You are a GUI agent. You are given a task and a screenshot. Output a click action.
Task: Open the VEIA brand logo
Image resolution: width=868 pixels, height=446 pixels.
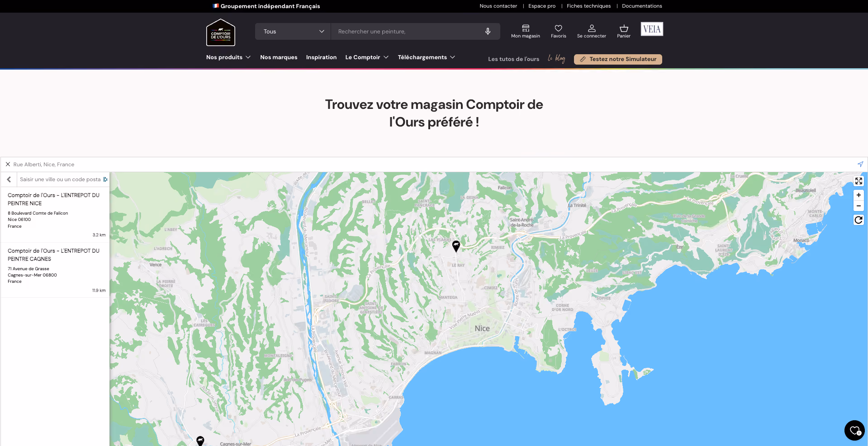652,29
